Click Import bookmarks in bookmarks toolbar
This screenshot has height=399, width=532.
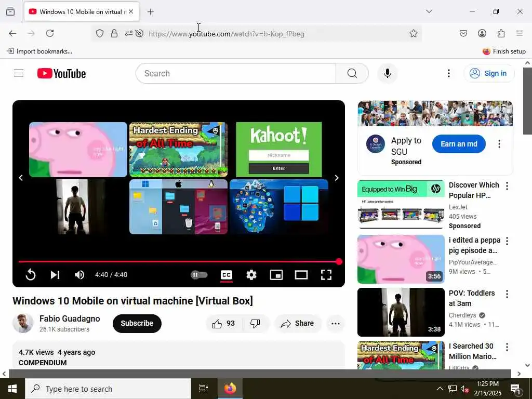pyautogui.click(x=39, y=51)
